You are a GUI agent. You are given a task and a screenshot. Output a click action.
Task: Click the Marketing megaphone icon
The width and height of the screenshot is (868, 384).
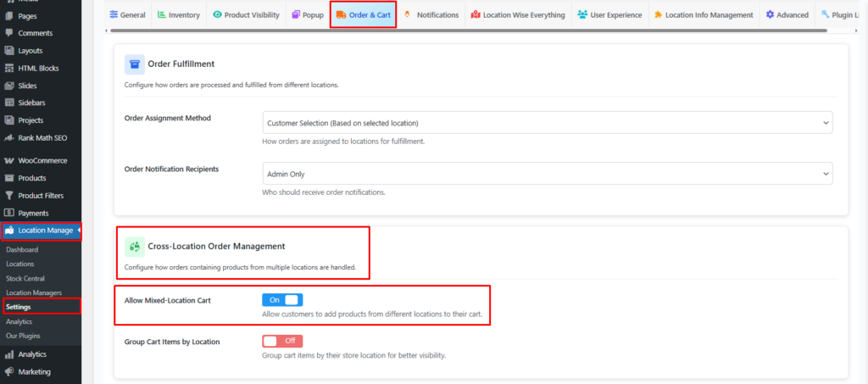(x=9, y=371)
